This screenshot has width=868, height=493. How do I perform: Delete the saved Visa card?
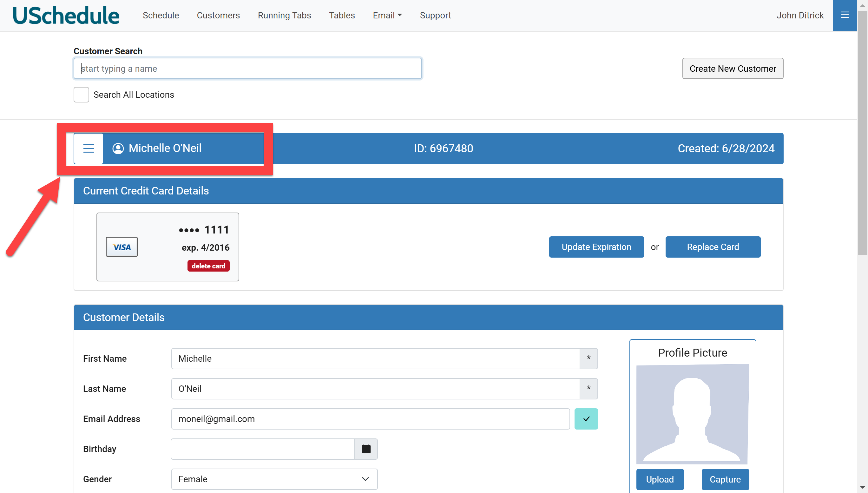(x=208, y=266)
